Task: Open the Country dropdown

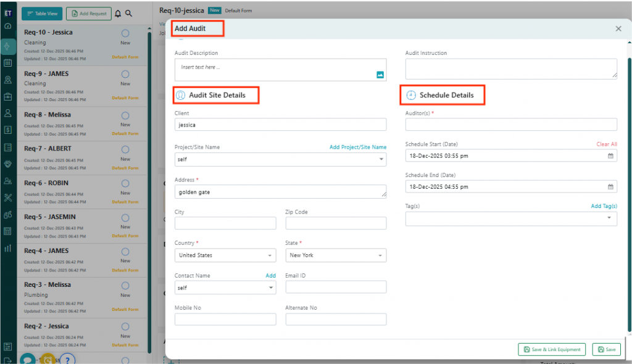Action: (x=270, y=255)
